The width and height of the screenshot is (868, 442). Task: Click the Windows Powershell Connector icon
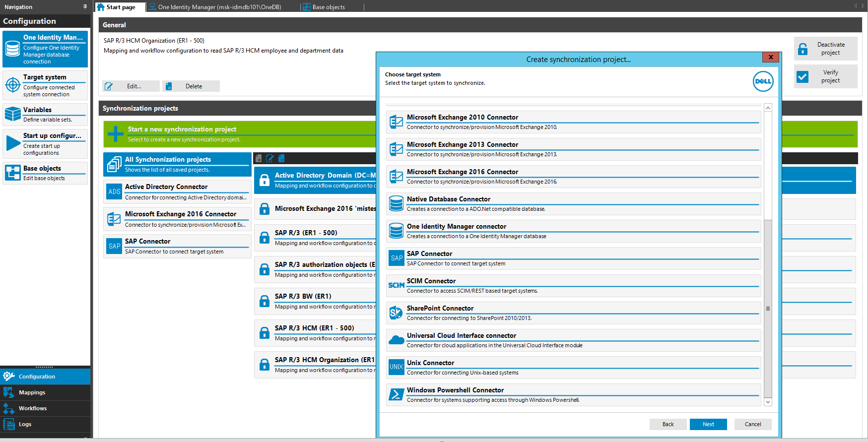tap(396, 394)
